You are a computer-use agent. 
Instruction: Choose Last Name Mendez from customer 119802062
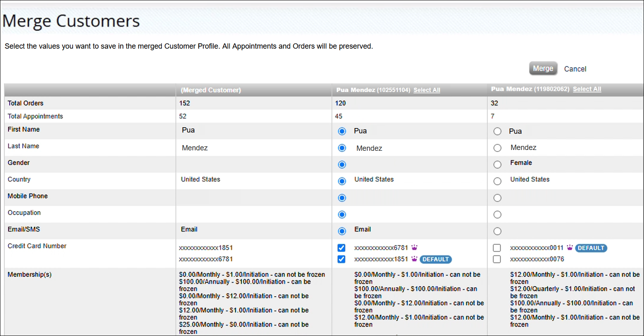pyautogui.click(x=498, y=148)
